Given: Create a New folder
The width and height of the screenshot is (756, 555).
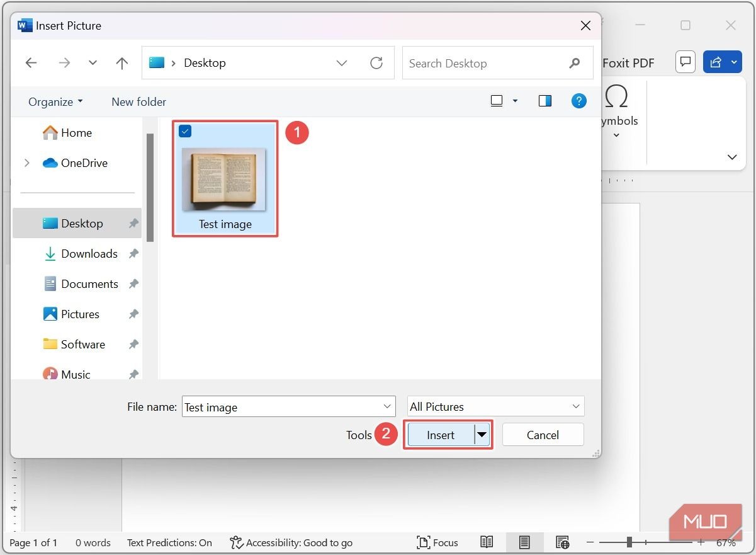Looking at the screenshot, I should pos(138,101).
